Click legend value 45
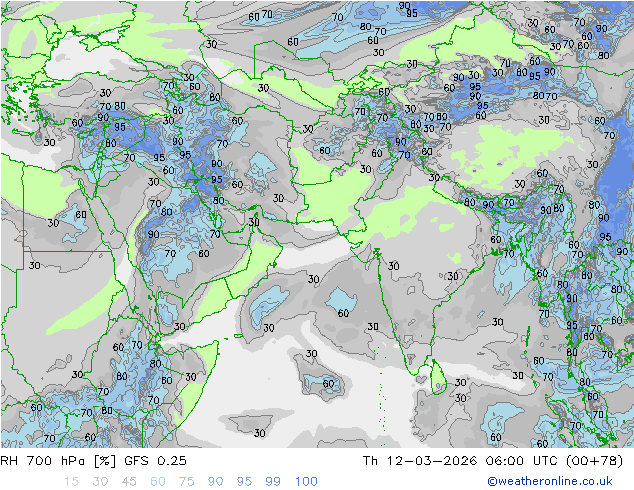Viewport: 634px width, 490px height. 129,482
